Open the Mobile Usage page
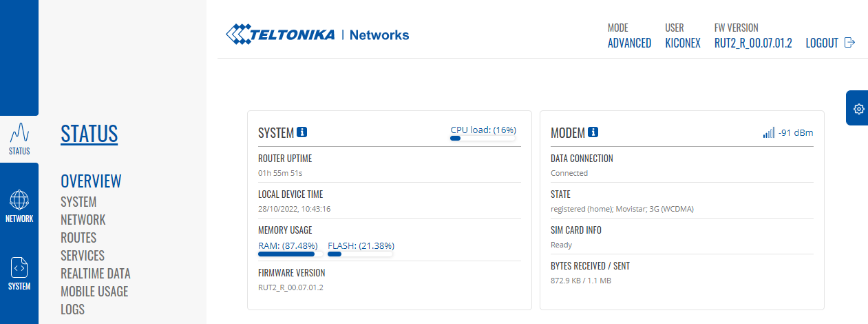Viewport: 868px width, 324px height. pyautogui.click(x=94, y=292)
